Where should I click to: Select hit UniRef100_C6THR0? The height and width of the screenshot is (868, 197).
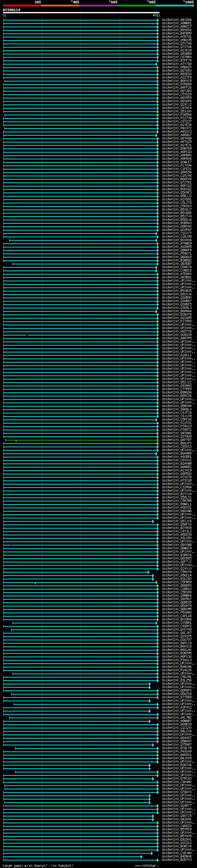(x=176, y=57)
